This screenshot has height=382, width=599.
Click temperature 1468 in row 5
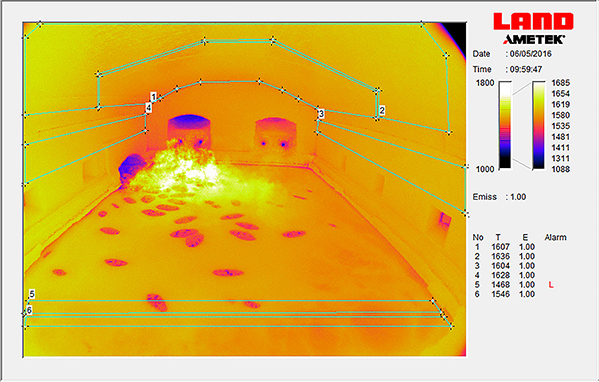tap(500, 285)
